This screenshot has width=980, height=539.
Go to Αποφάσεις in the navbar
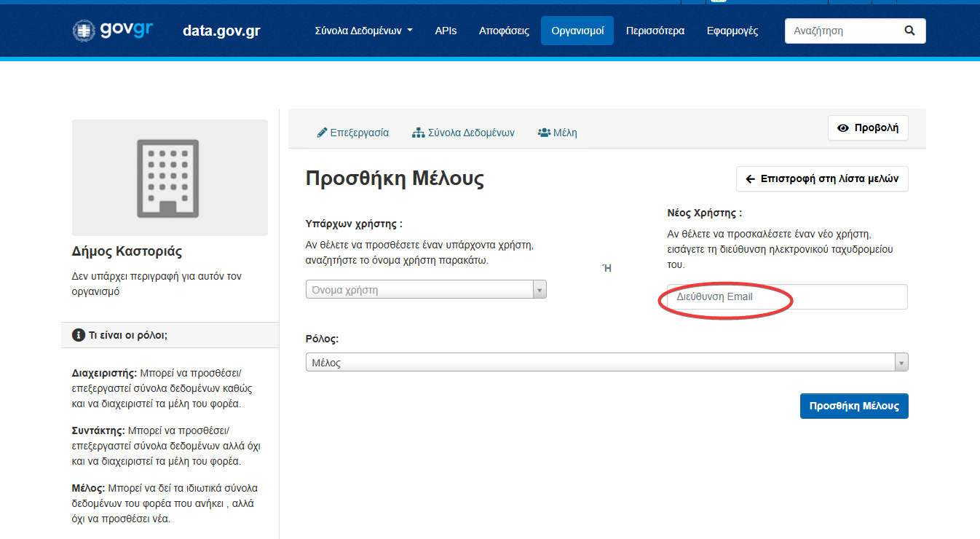point(504,31)
